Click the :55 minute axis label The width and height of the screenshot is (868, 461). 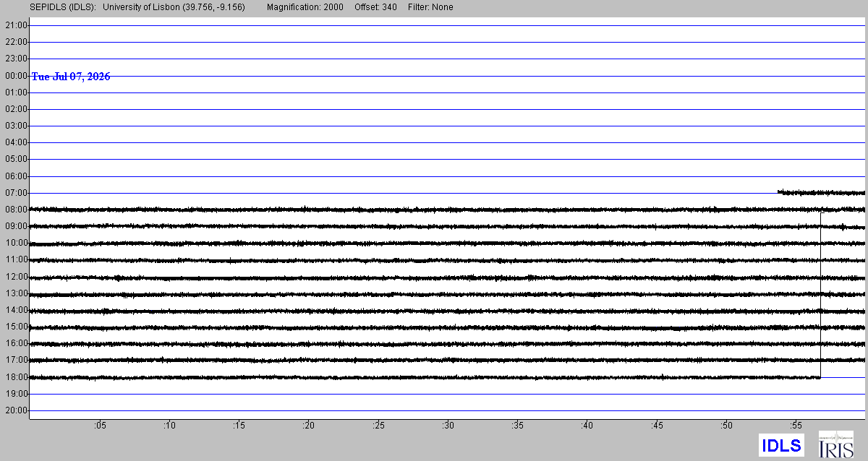coord(796,426)
